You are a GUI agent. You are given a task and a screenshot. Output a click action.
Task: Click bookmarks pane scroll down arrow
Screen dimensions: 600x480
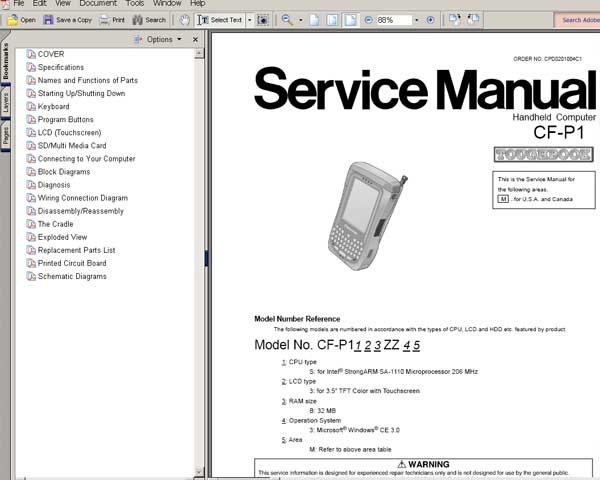point(199,472)
